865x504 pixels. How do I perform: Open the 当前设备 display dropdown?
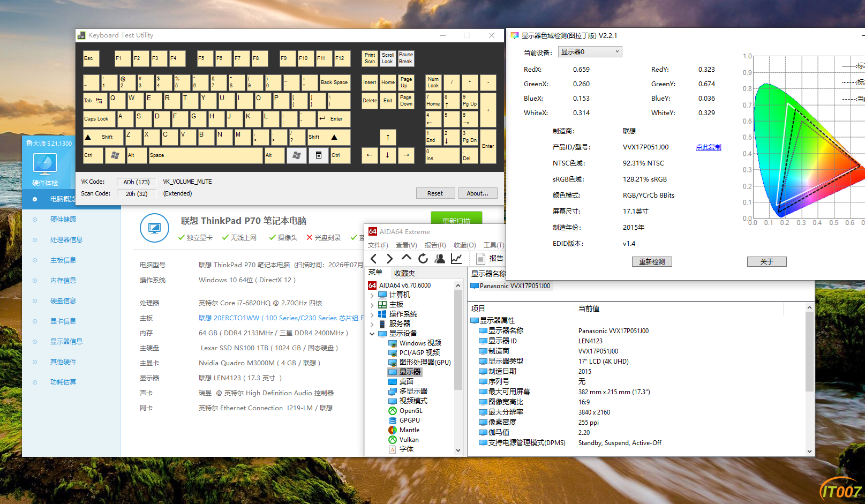[590, 52]
